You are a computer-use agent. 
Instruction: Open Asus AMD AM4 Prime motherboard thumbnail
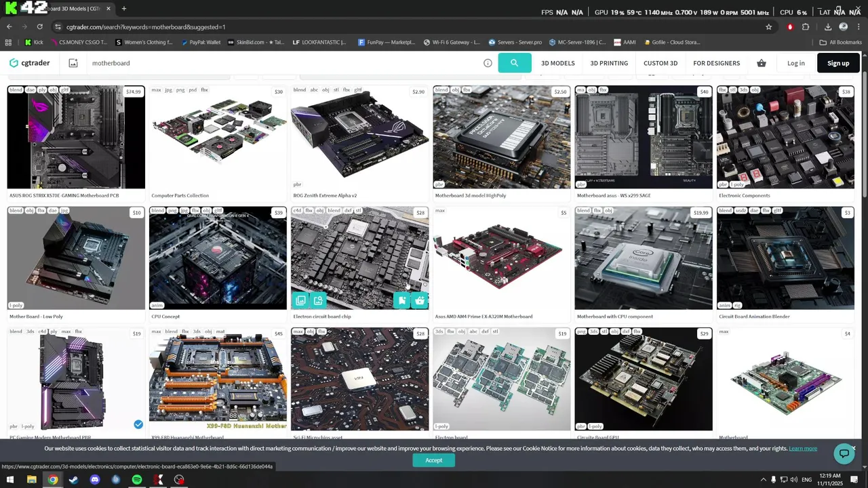tap(502, 258)
